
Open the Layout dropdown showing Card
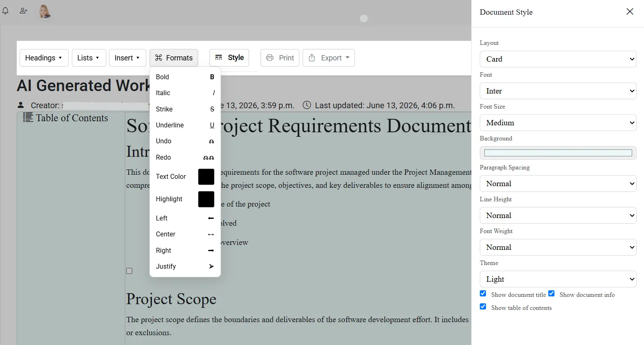click(x=558, y=59)
